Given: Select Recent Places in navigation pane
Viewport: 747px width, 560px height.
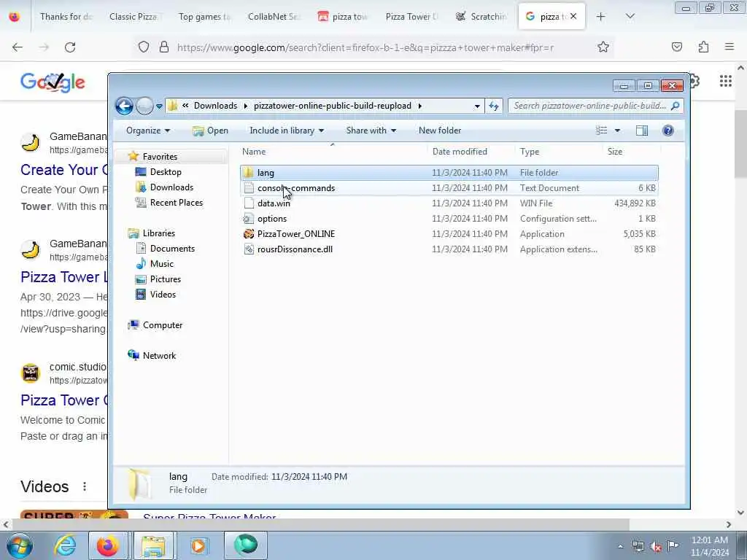Looking at the screenshot, I should pos(177,203).
